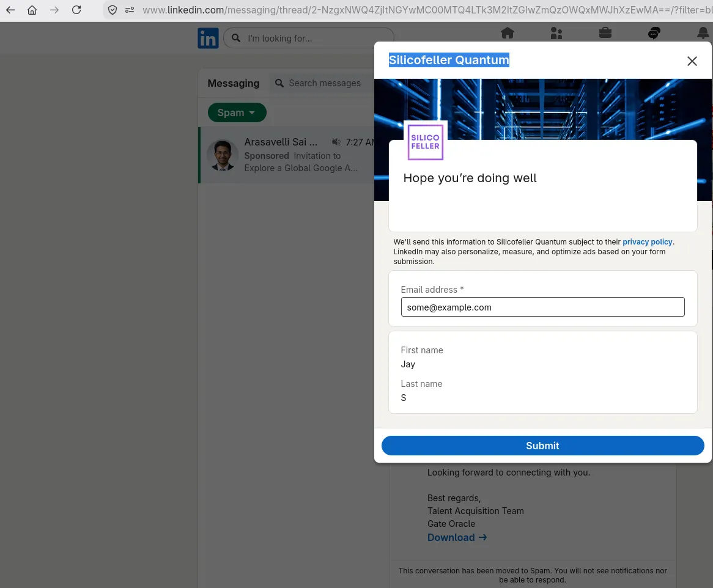The width and height of the screenshot is (713, 588).
Task: Open site permissions icon in address bar
Action: (130, 10)
